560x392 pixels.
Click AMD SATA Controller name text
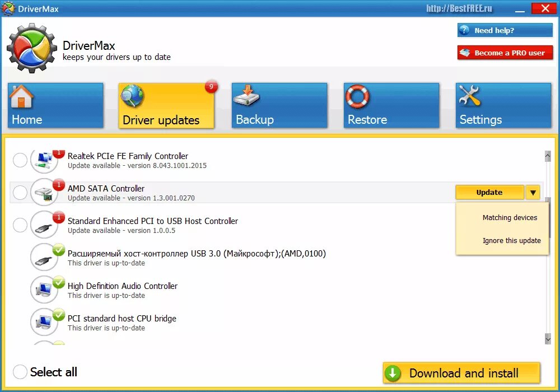pos(106,189)
